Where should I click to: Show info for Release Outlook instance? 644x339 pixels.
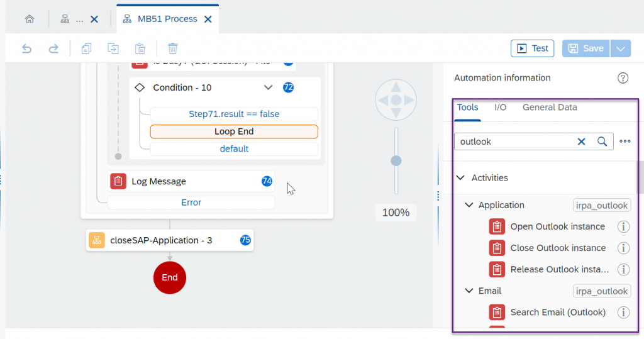click(623, 270)
